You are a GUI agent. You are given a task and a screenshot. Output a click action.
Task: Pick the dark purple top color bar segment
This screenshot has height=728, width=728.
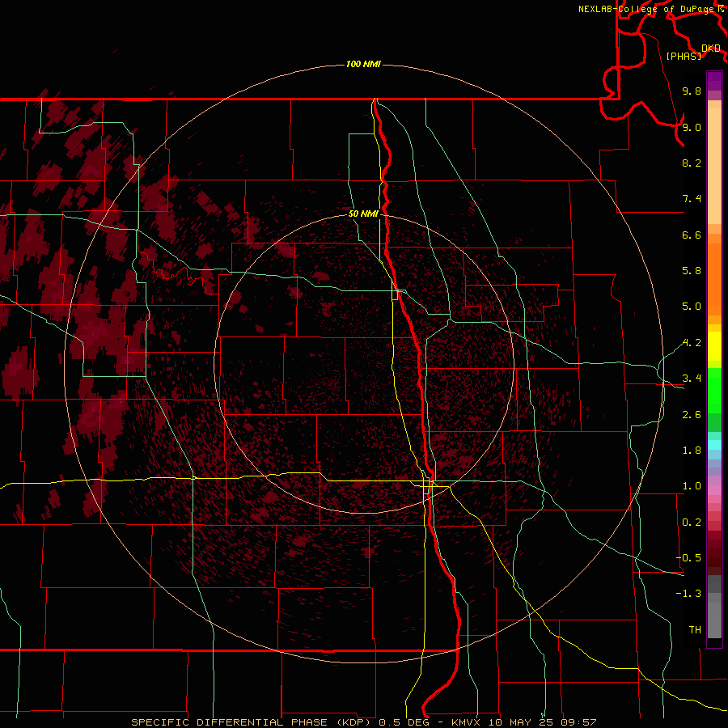tap(714, 77)
